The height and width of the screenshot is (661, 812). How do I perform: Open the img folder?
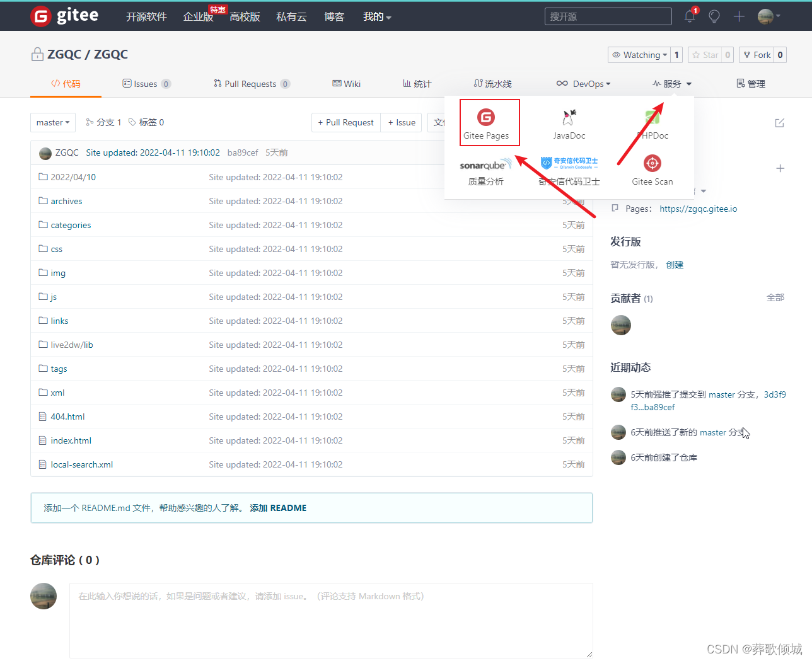click(58, 273)
